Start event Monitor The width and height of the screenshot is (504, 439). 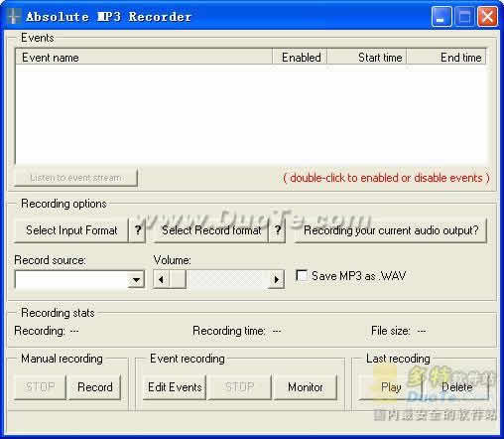[306, 387]
